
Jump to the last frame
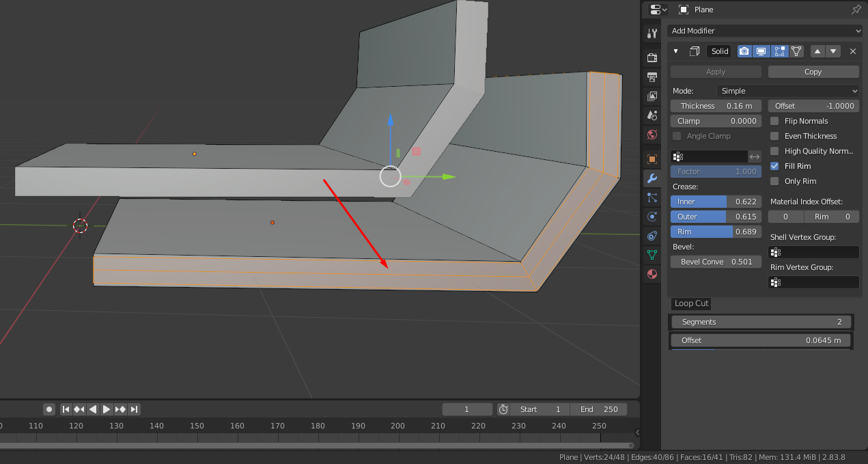click(134, 409)
